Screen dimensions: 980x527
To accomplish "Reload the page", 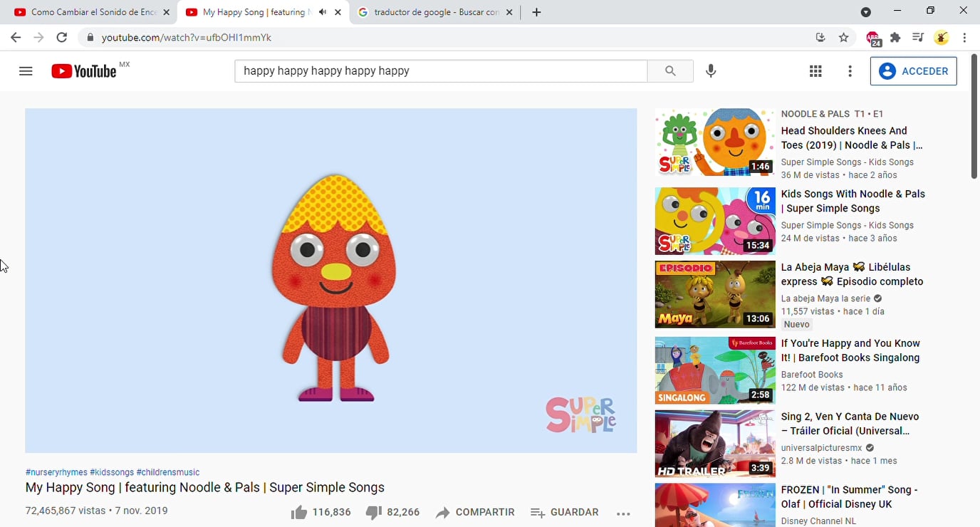I will pyautogui.click(x=62, y=38).
